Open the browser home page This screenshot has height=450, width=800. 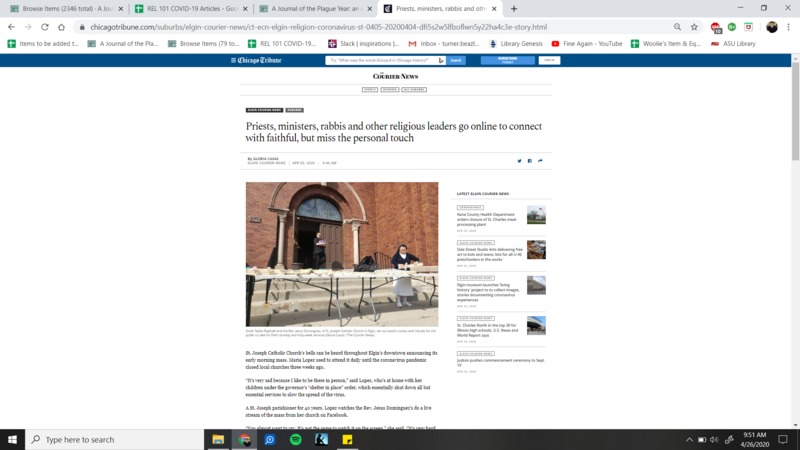pyautogui.click(x=61, y=27)
